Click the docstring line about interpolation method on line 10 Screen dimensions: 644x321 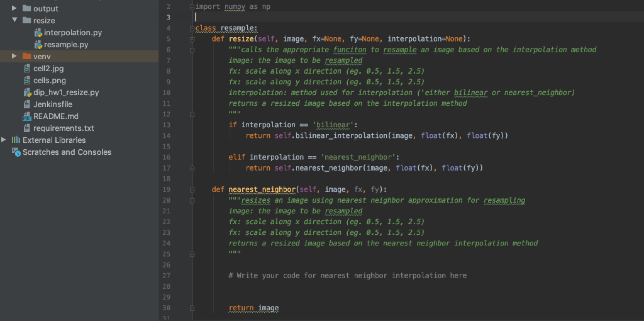(401, 93)
